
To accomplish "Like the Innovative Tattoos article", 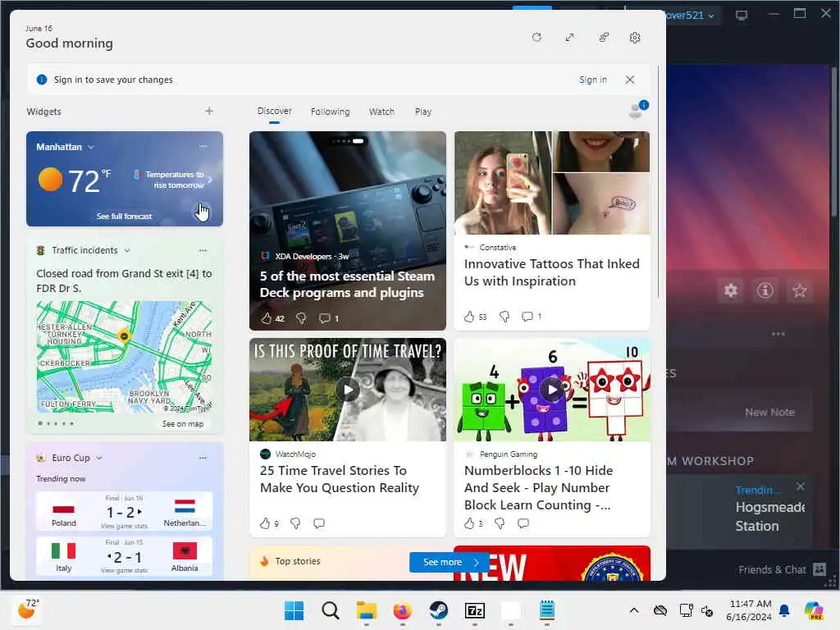I will point(469,317).
